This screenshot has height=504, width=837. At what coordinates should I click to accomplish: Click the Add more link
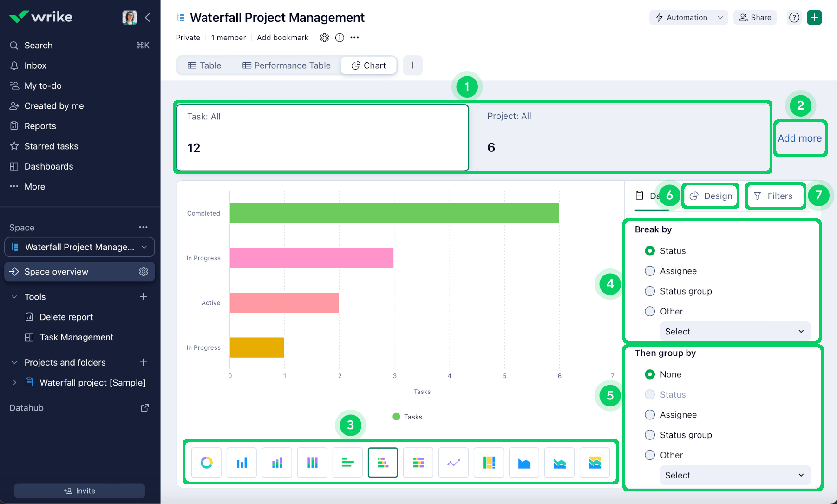coord(800,138)
